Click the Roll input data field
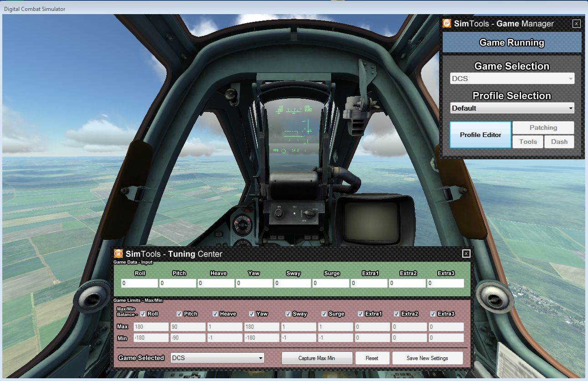 139,283
